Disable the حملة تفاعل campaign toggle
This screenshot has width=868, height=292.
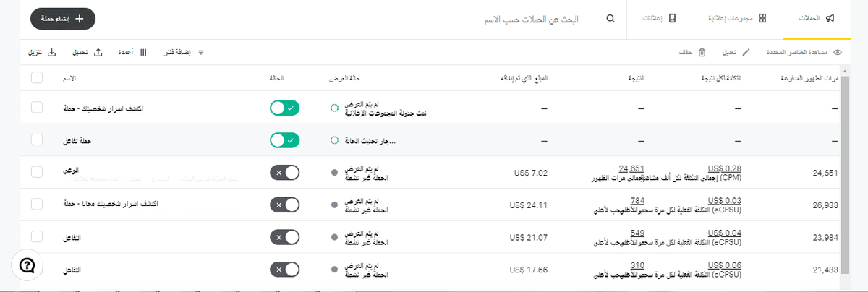click(x=284, y=140)
